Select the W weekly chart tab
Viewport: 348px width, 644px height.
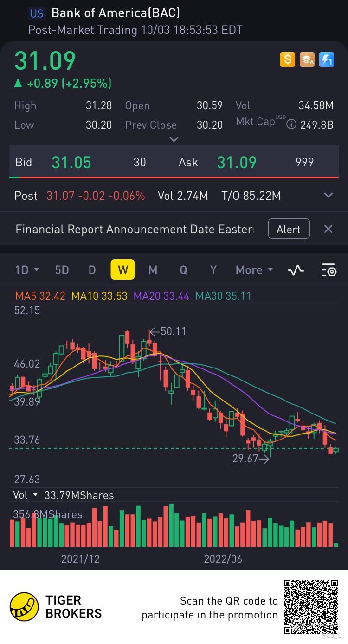click(122, 270)
